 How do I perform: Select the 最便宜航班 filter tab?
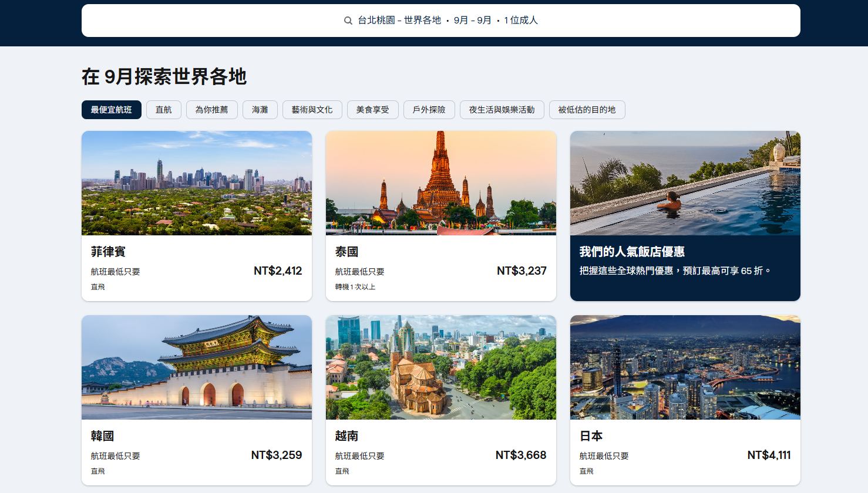click(112, 110)
